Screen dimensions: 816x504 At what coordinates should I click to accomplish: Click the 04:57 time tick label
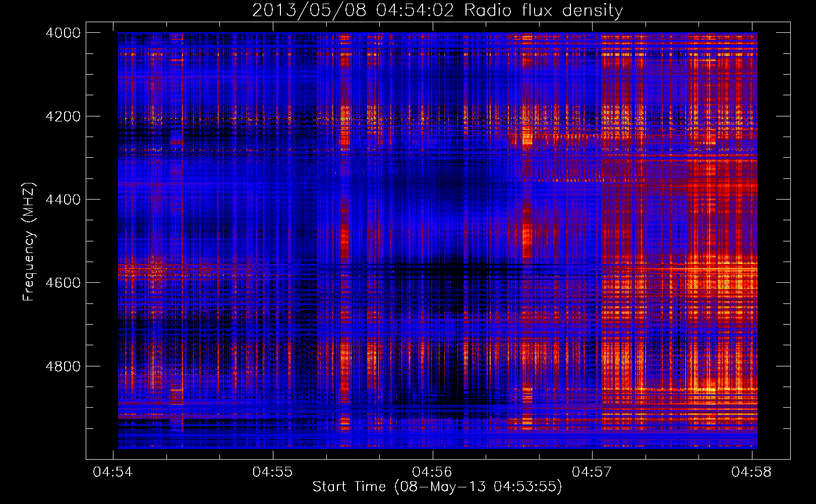point(592,472)
